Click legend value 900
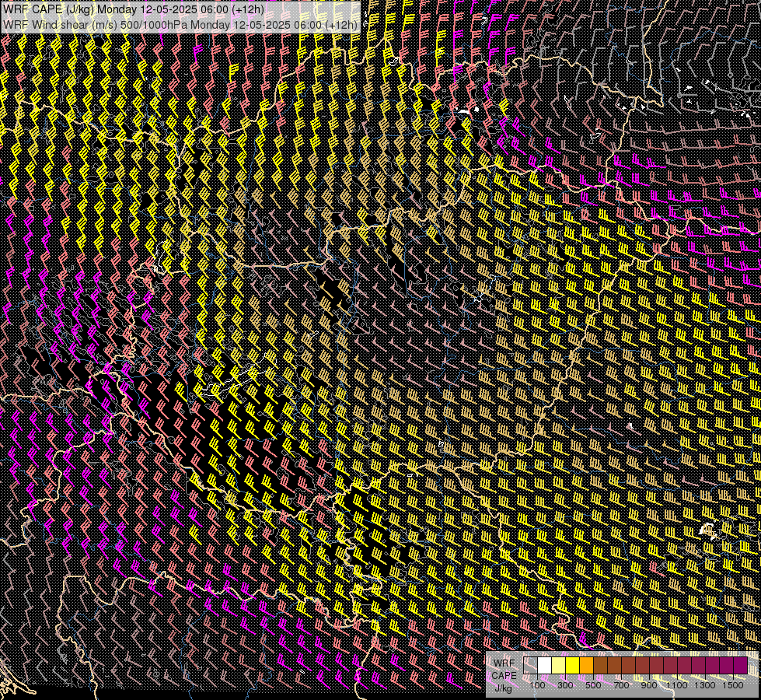The width and height of the screenshot is (761, 700). click(x=649, y=685)
